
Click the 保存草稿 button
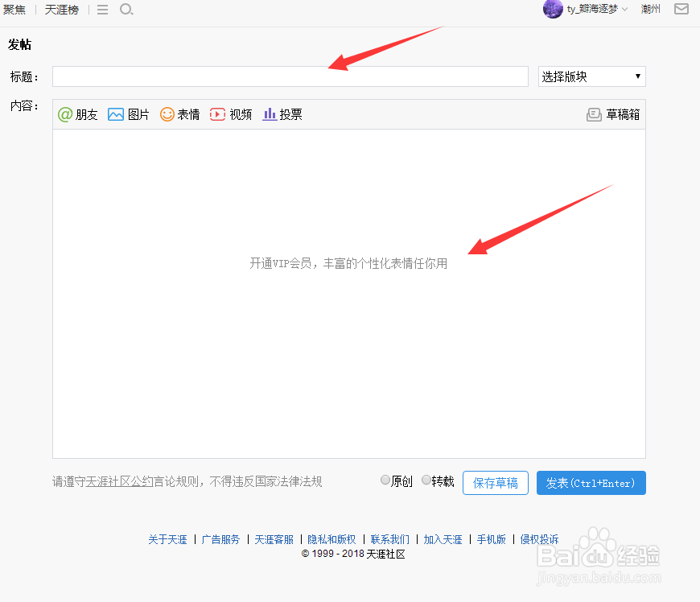point(496,483)
